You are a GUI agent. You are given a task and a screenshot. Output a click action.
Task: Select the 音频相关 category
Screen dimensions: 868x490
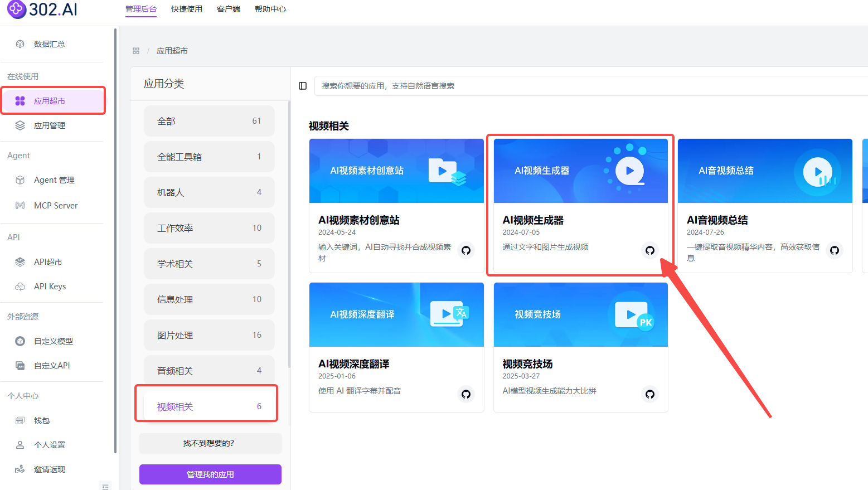[x=209, y=371]
